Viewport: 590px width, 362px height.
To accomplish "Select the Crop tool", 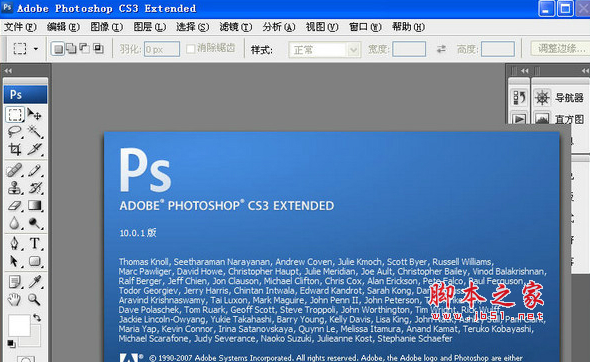I will [15, 149].
